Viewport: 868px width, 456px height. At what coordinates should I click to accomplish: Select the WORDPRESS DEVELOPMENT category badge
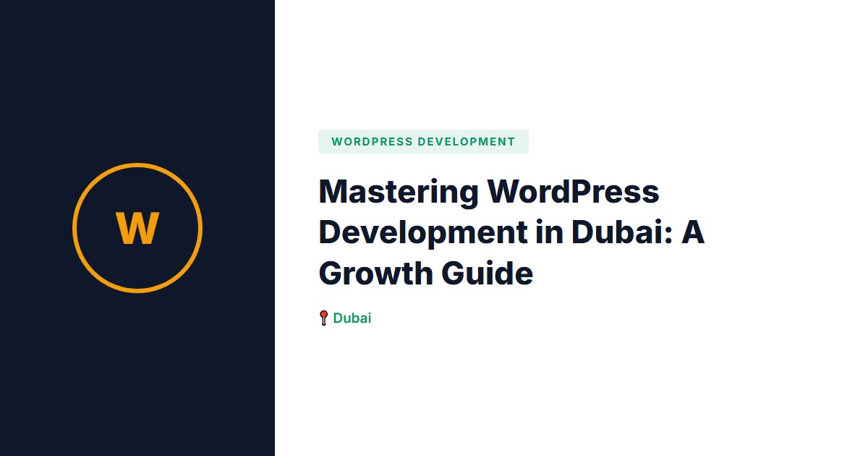pos(423,142)
